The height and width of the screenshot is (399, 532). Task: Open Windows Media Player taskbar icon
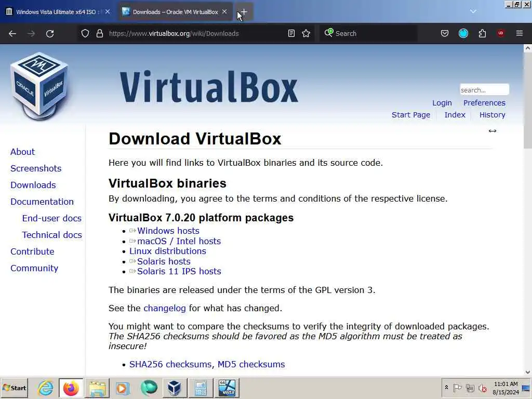123,388
